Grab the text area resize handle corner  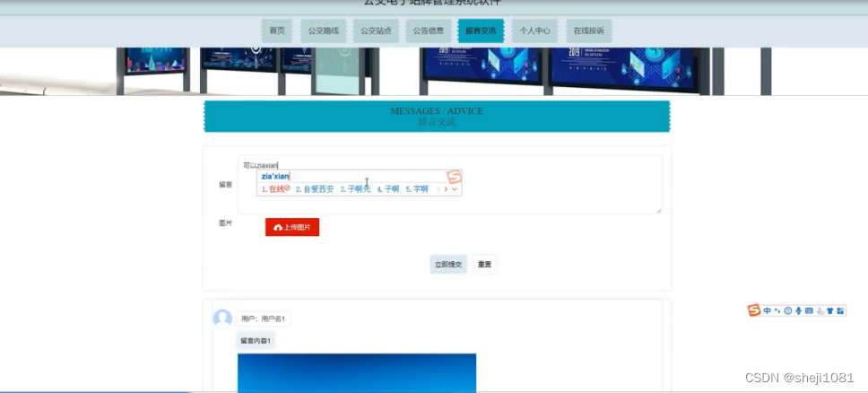pyautogui.click(x=659, y=210)
